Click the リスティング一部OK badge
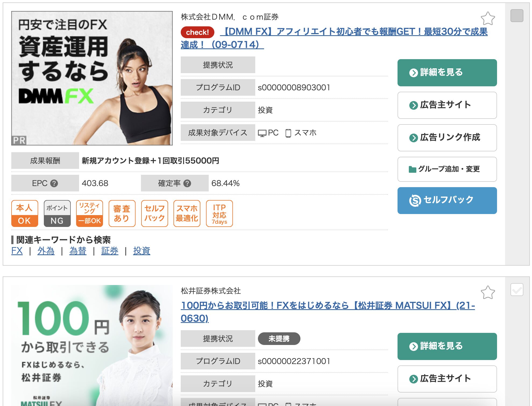The image size is (532, 406). [90, 213]
